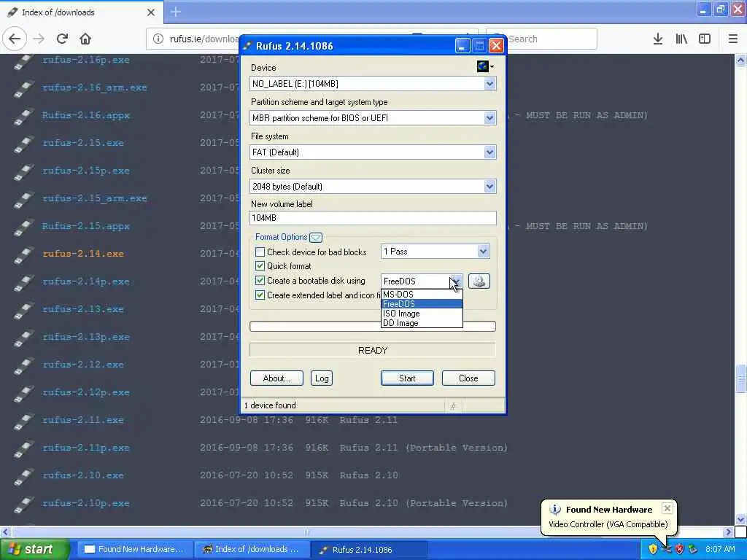Open the Rufus-2.16.appx link

[86, 115]
